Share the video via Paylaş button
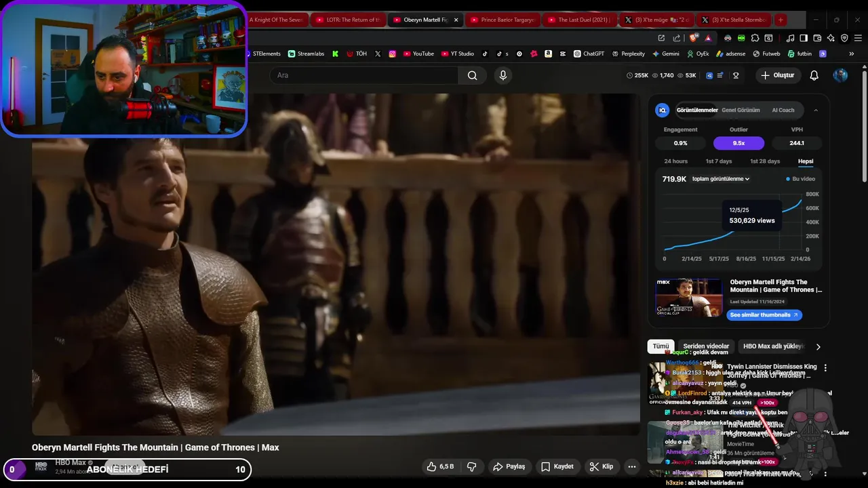The width and height of the screenshot is (868, 488). (x=509, y=466)
